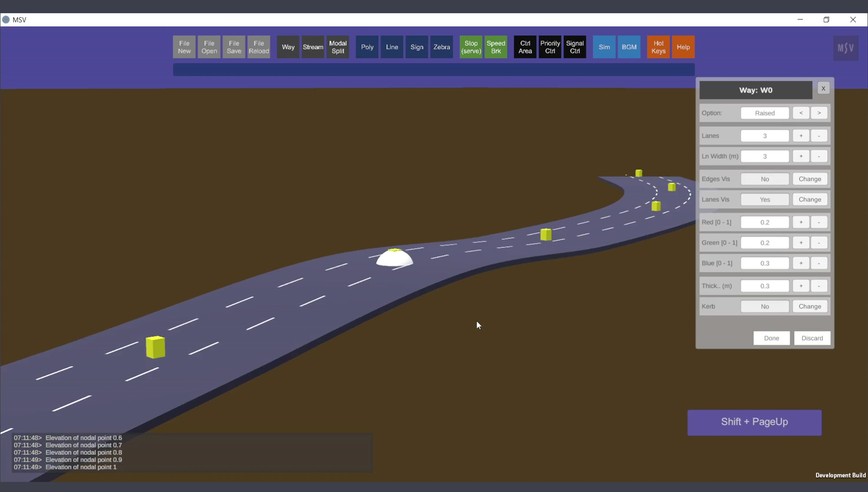Viewport: 868px width, 492px height.
Task: Select the white dome nodal point
Action: [x=395, y=258]
